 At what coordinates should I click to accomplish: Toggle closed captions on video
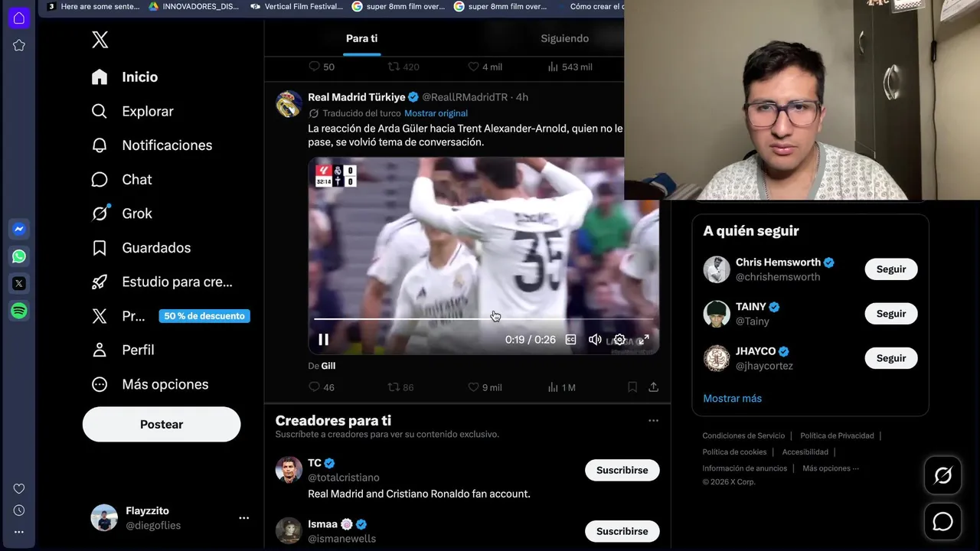pyautogui.click(x=570, y=340)
